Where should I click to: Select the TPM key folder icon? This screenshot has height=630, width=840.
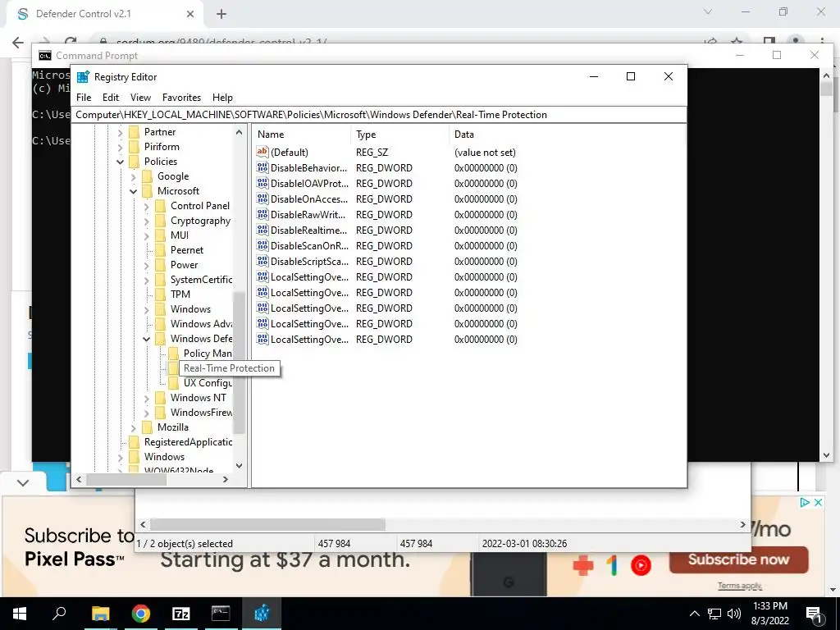pyautogui.click(x=160, y=294)
